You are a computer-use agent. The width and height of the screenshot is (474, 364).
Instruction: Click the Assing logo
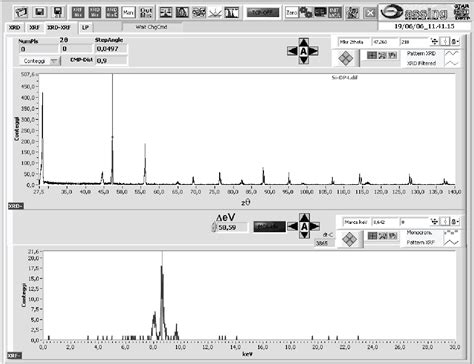point(415,12)
